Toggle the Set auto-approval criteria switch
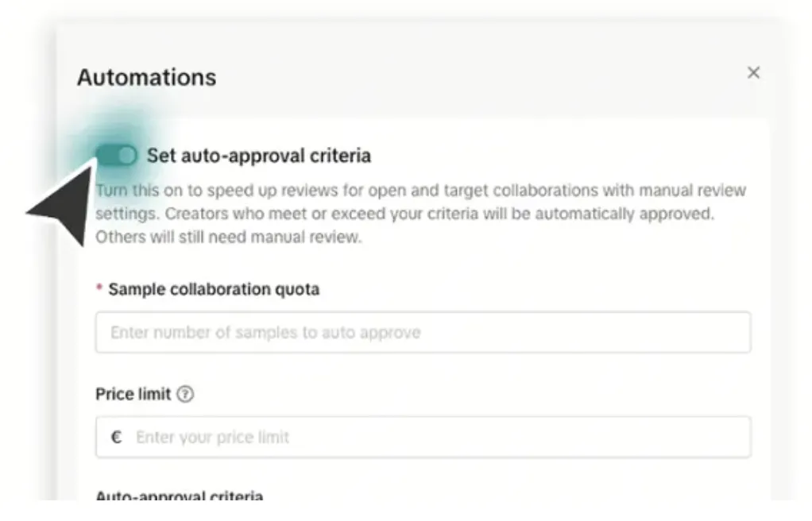Image resolution: width=812 pixels, height=521 pixels. click(117, 156)
